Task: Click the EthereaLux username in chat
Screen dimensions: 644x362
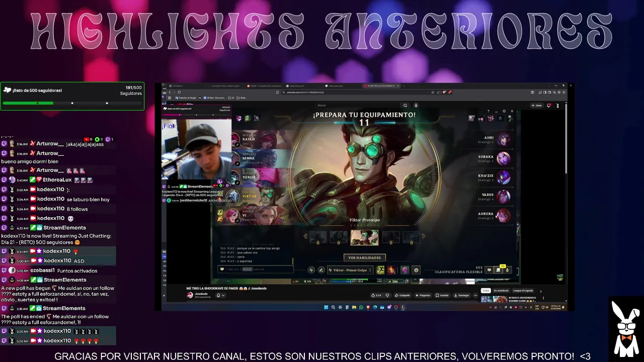Action: coord(57,180)
